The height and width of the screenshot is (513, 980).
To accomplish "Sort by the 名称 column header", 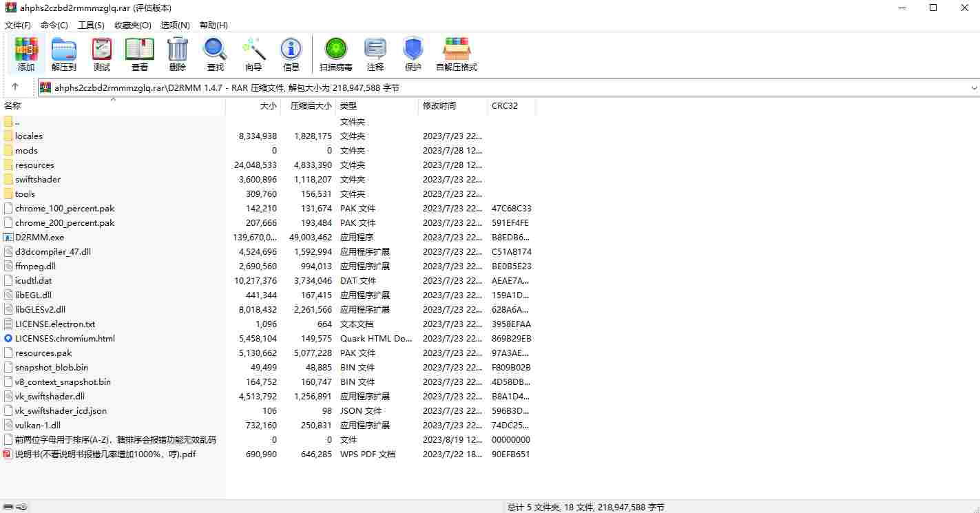I will coord(113,105).
